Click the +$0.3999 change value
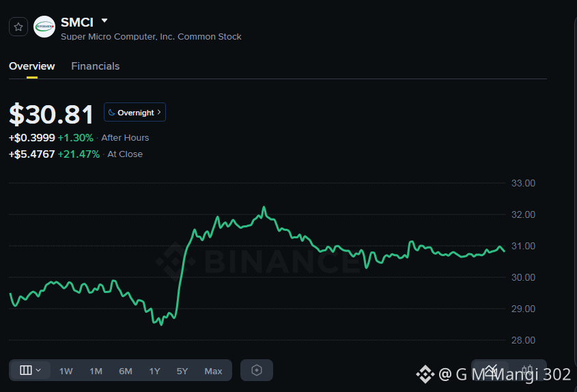Screen dimensions: 577x392 pyautogui.click(x=32, y=138)
